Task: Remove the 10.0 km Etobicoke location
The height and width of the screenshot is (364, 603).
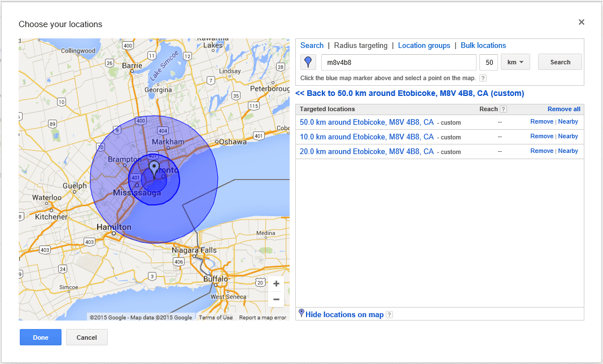Action: 541,136
